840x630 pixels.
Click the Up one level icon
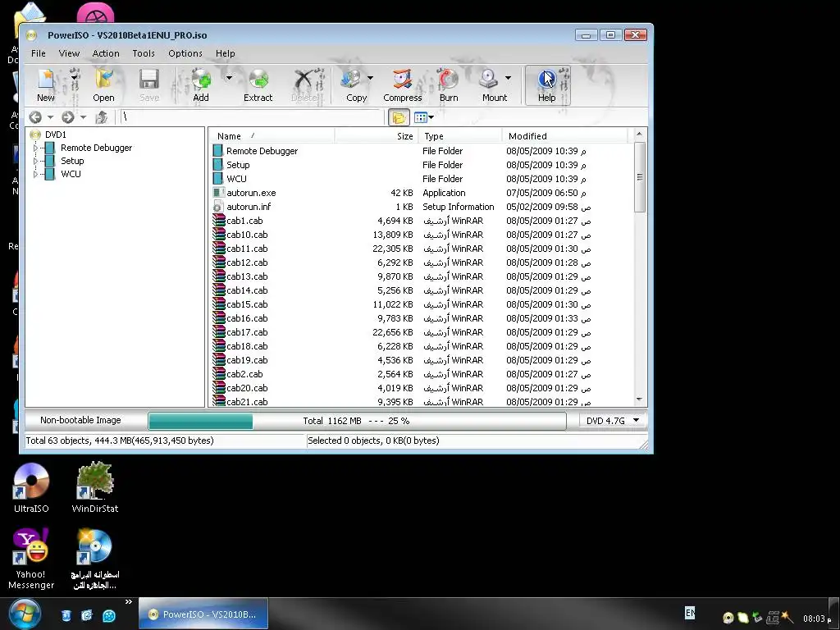pos(101,117)
